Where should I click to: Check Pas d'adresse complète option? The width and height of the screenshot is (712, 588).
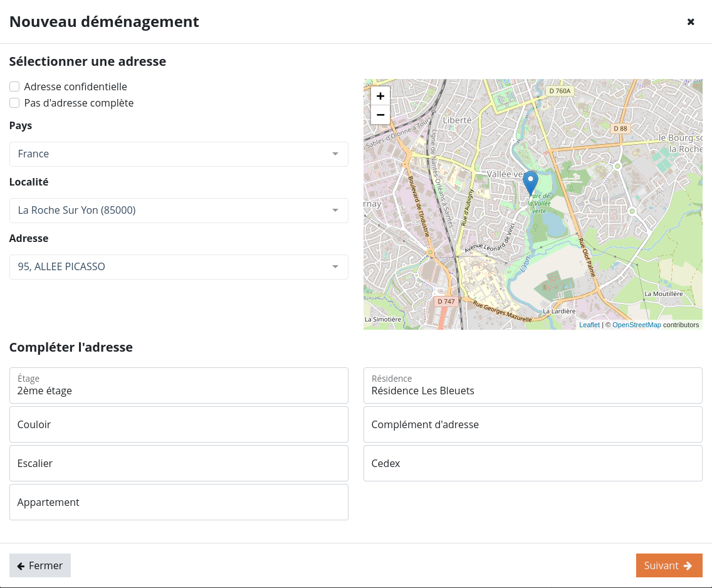coord(14,103)
